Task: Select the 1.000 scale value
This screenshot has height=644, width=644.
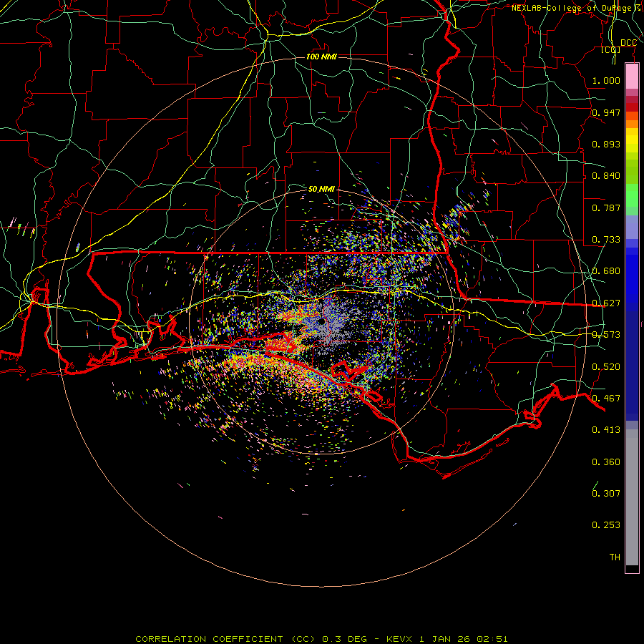Action: (x=606, y=80)
